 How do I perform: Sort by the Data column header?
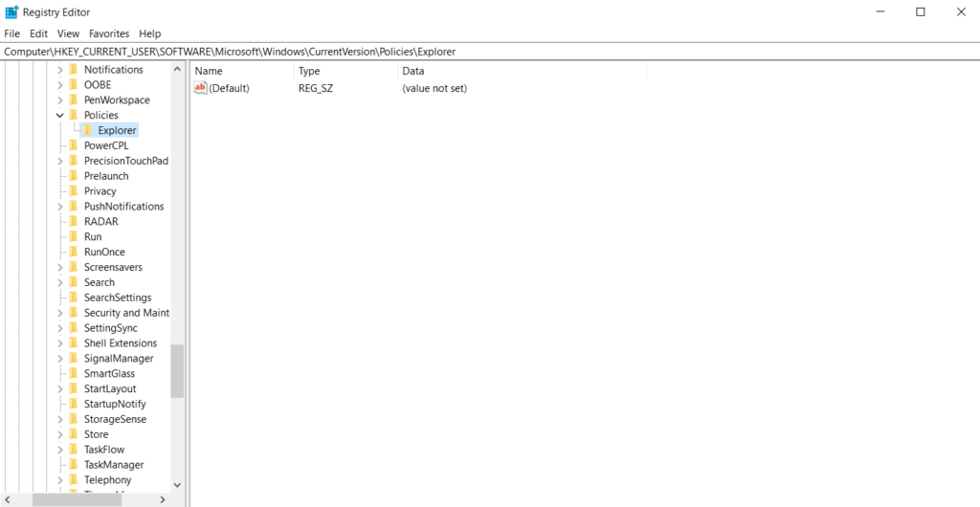tap(522, 71)
